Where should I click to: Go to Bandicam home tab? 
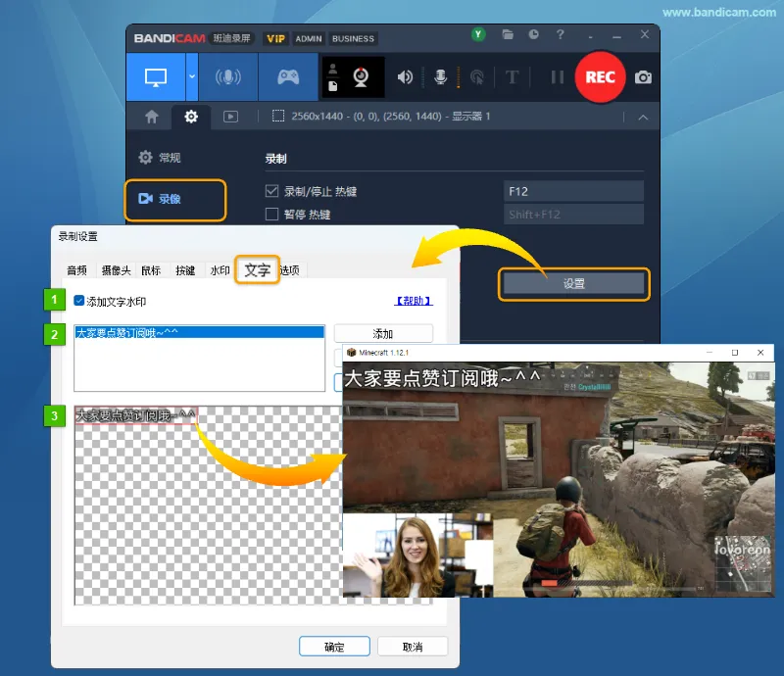click(152, 117)
